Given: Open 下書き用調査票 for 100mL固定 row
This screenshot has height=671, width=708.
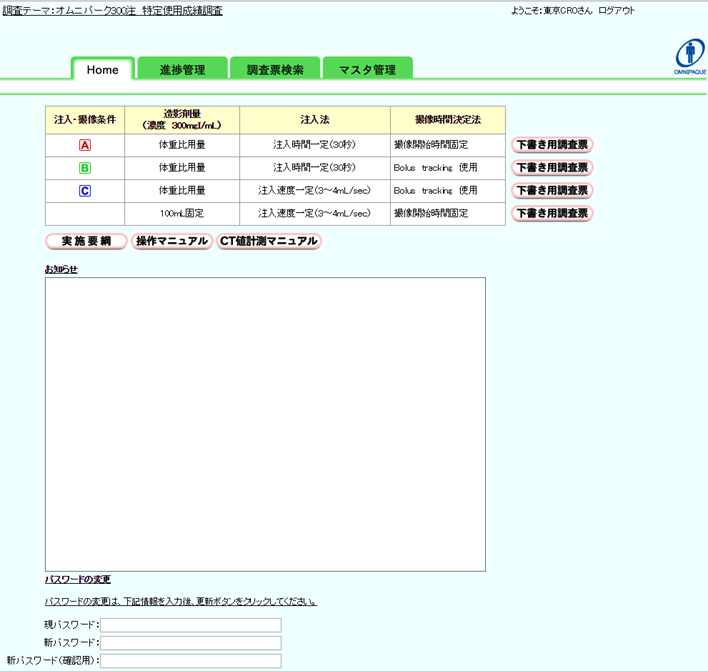Looking at the screenshot, I should coord(552,213).
